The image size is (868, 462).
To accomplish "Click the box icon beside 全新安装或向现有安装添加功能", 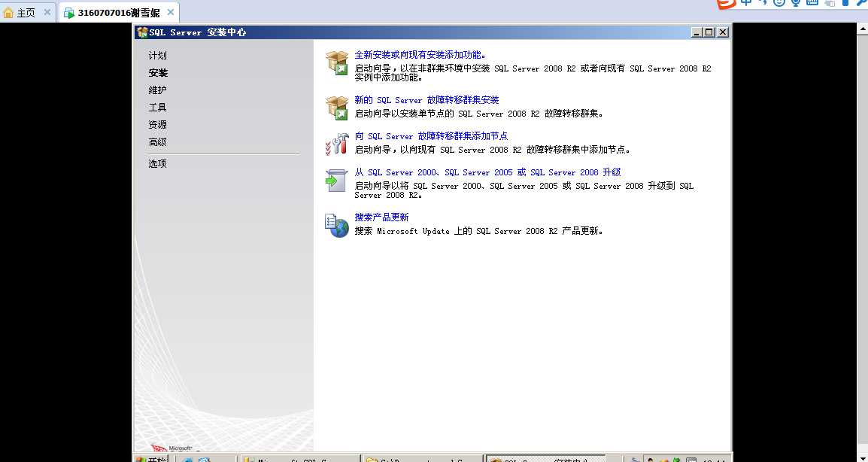I will click(x=336, y=62).
